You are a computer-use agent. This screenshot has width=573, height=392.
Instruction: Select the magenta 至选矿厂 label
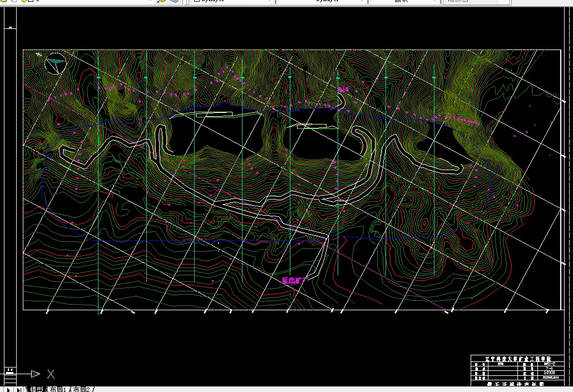[x=295, y=280]
